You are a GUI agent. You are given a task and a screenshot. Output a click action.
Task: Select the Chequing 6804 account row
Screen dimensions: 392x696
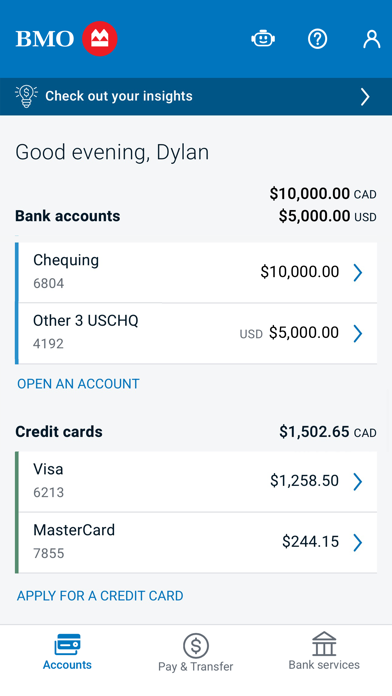pyautogui.click(x=196, y=273)
